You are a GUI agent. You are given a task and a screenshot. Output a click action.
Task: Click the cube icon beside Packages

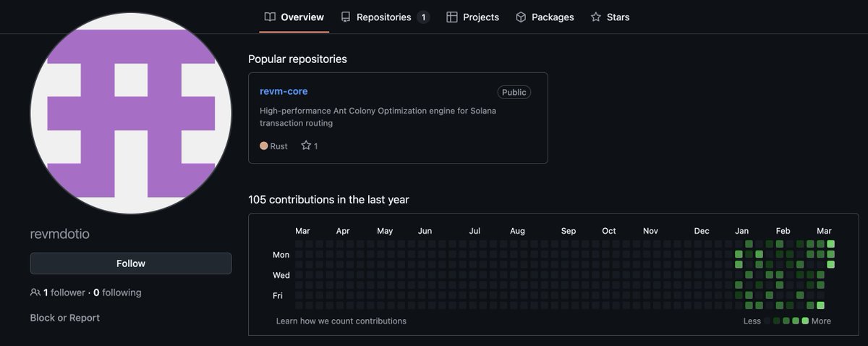[x=521, y=17]
